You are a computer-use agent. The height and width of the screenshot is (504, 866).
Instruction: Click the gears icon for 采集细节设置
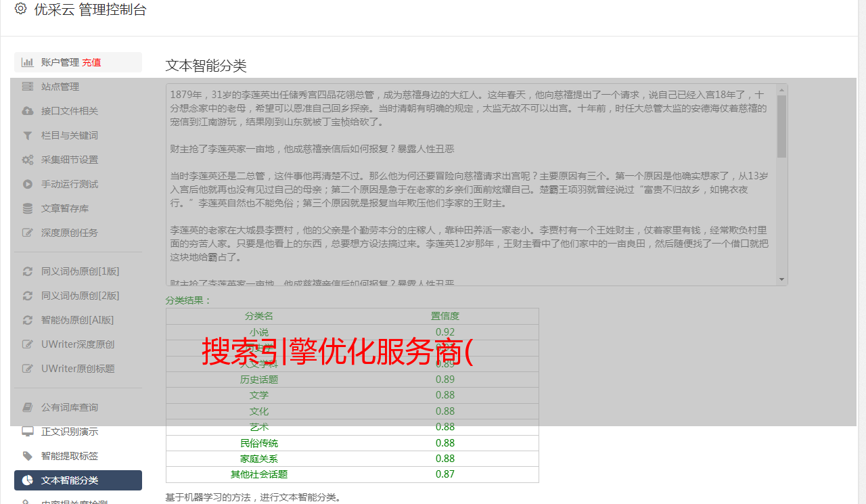28,160
